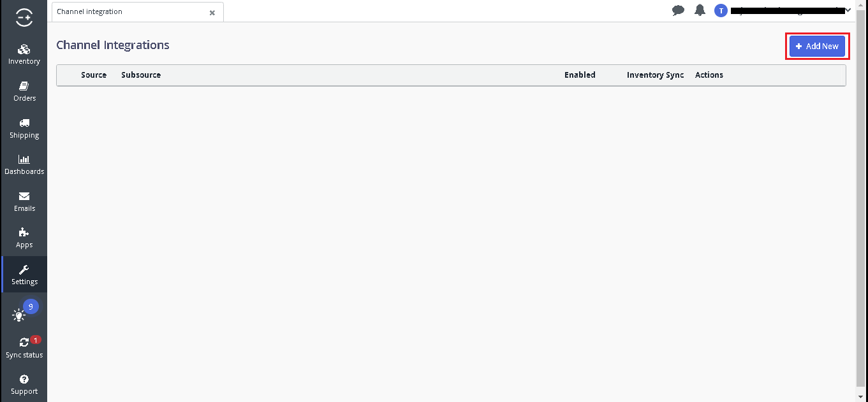Open the Dashboards section

point(24,165)
